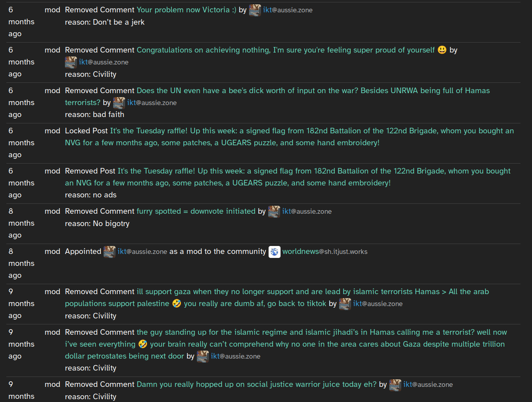Open the Locked Post Tuesday raffle link
This screenshot has width=532, height=402.
289,137
